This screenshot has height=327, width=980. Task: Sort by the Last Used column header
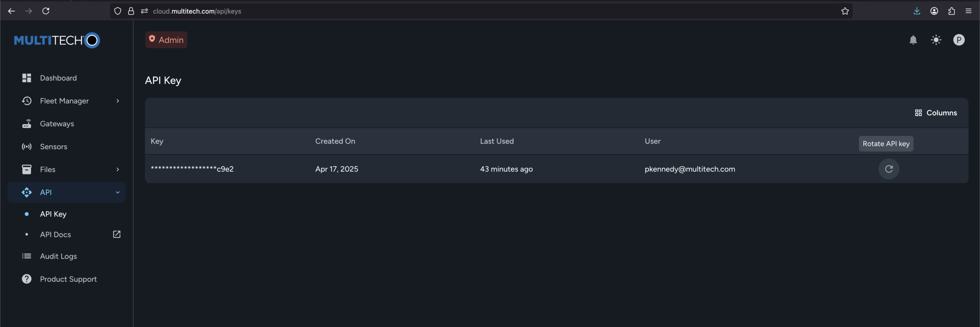click(x=497, y=141)
